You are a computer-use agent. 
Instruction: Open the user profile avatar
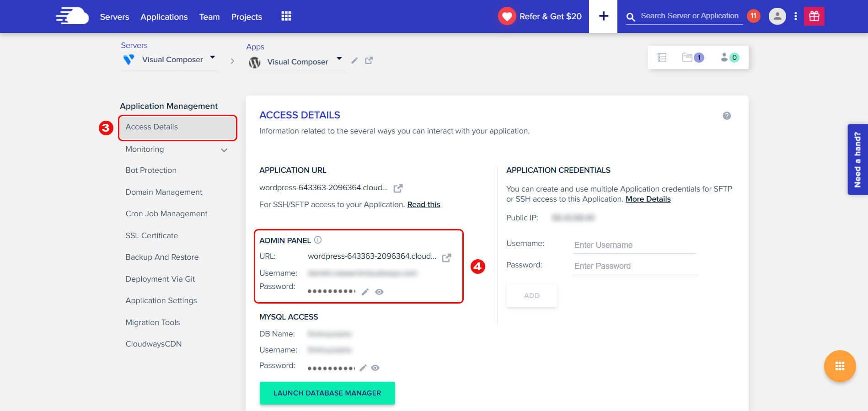[777, 16]
